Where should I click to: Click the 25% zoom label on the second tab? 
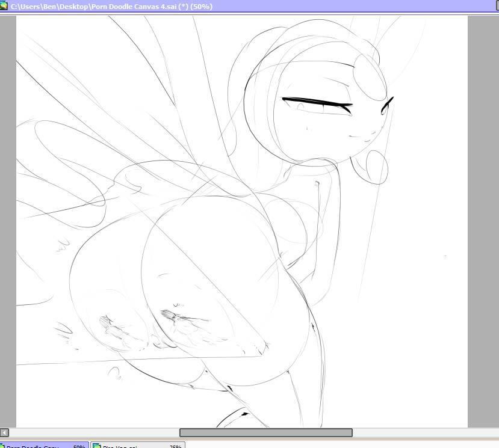tap(175, 446)
